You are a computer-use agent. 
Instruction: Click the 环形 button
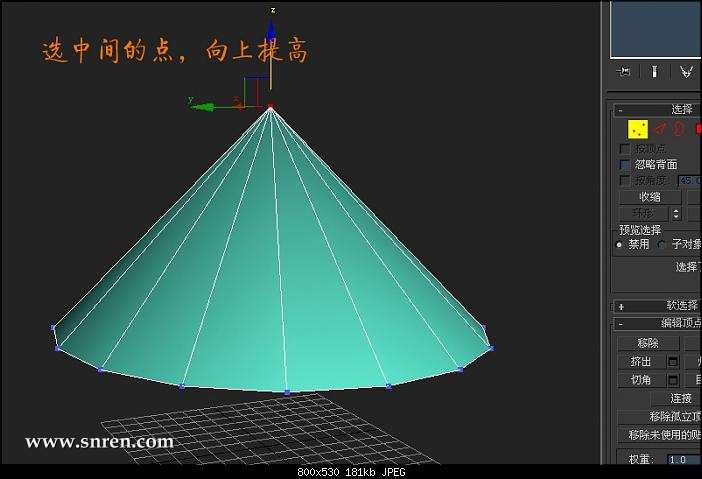pos(644,214)
